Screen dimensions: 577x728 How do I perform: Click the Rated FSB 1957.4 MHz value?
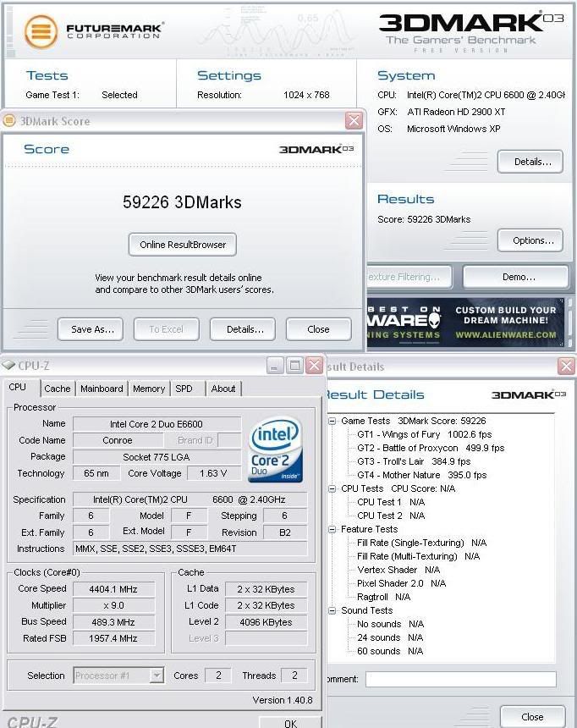(113, 638)
